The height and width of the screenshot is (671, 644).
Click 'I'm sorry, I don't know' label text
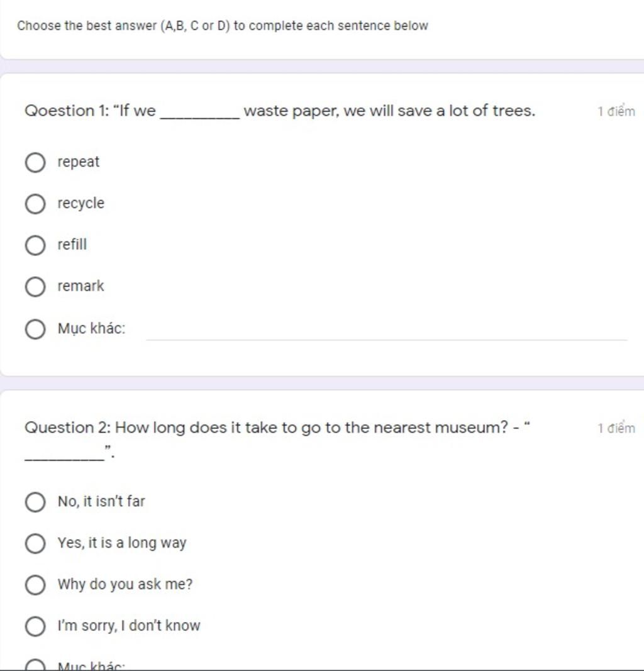129,626
